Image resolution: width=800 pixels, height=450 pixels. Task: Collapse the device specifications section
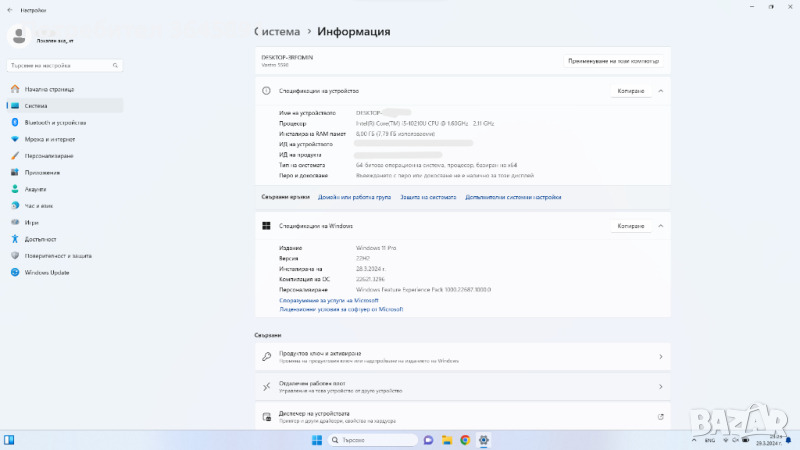coord(660,91)
